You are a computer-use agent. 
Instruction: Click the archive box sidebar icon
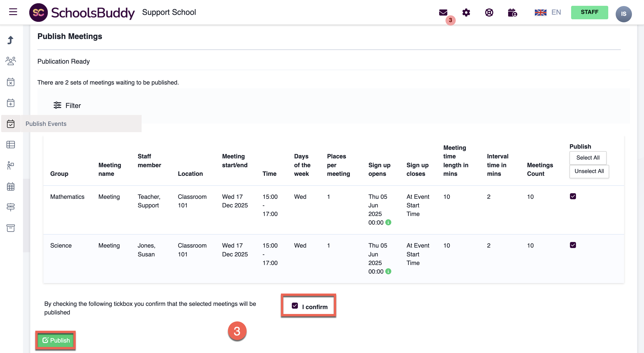(x=10, y=228)
